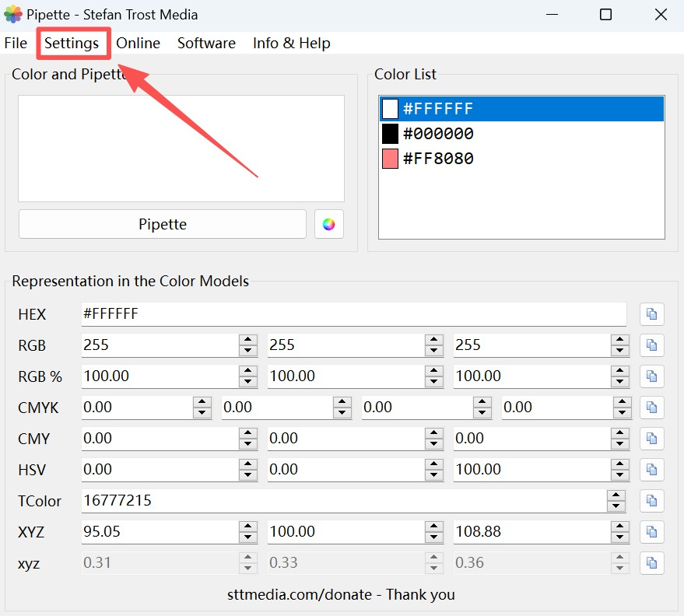Decrease the TColor value with down arrow

[x=616, y=506]
